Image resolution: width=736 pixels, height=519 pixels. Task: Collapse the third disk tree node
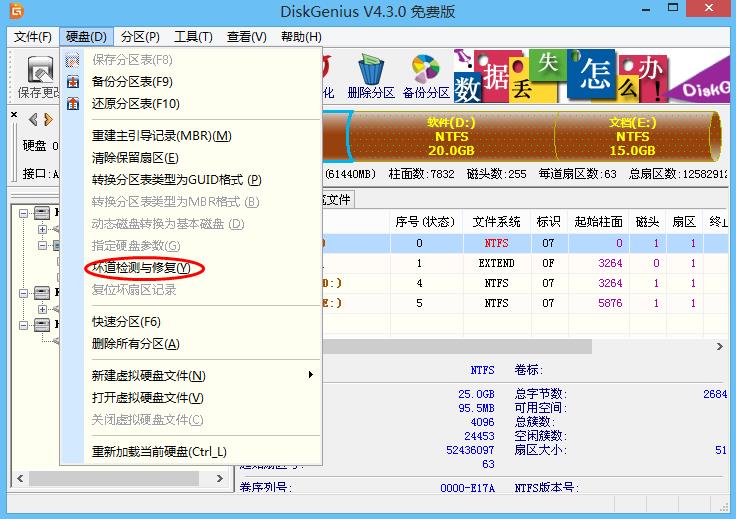pyautogui.click(x=23, y=325)
